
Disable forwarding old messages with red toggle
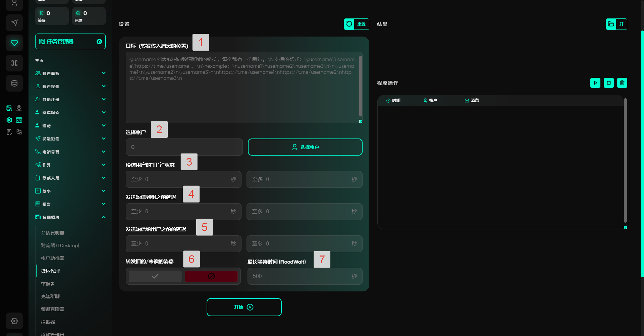(211, 276)
